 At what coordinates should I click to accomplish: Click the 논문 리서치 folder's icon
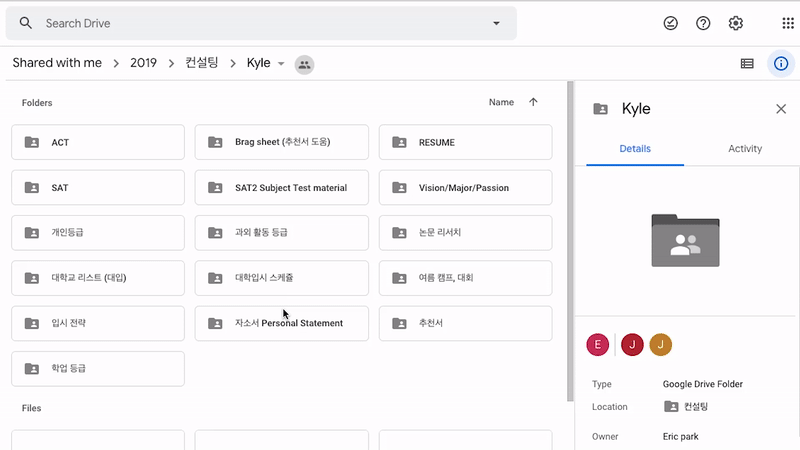399,233
